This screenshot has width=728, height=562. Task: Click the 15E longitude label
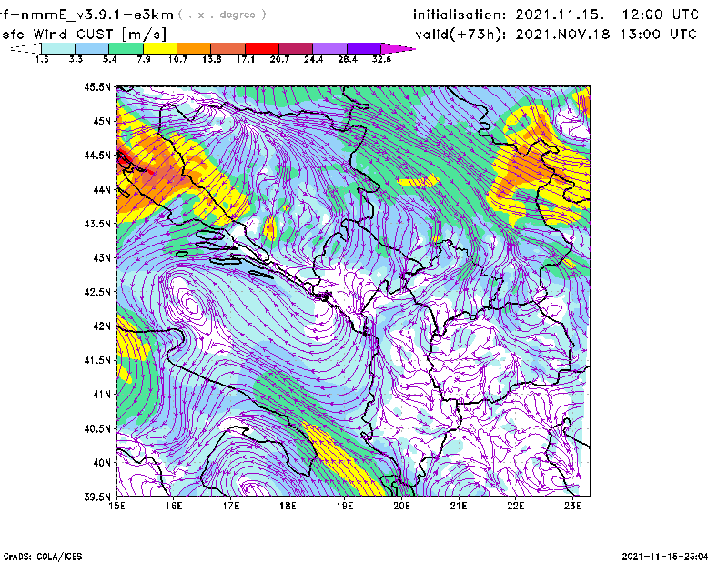[116, 506]
